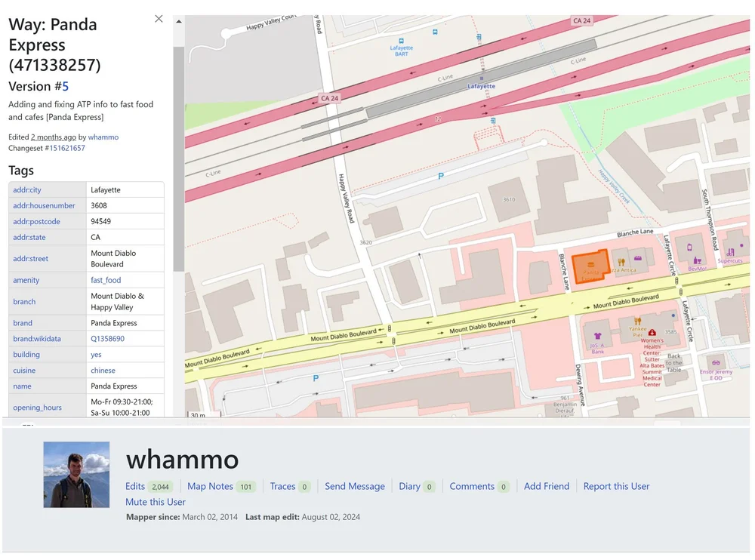This screenshot has width=755, height=560.
Task: Open the addr:postcode tag key link
Action: (36, 221)
